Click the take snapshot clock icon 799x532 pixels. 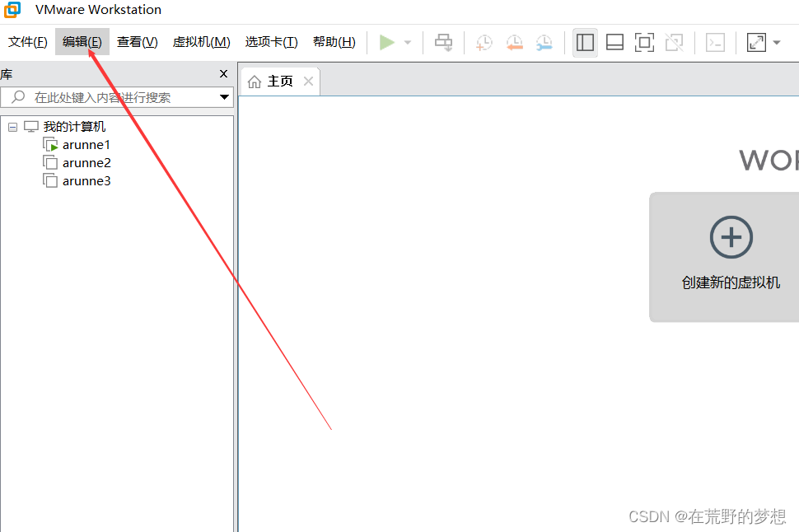tap(484, 43)
